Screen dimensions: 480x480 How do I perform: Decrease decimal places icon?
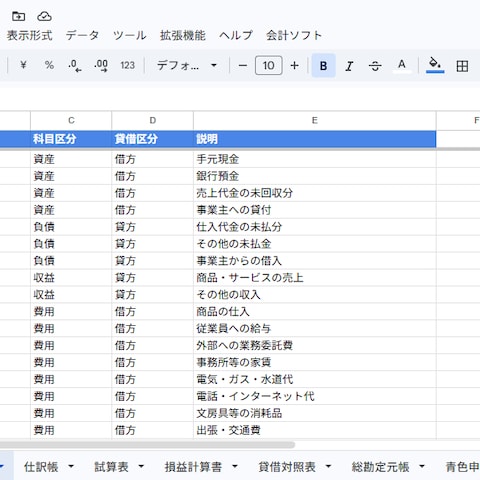pyautogui.click(x=75, y=65)
